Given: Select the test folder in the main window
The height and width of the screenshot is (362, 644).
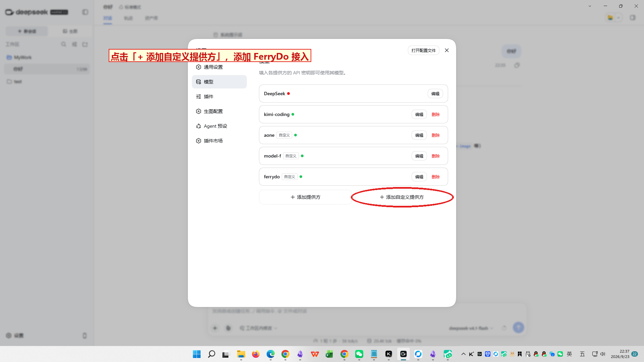Looking at the screenshot, I should pyautogui.click(x=47, y=81).
